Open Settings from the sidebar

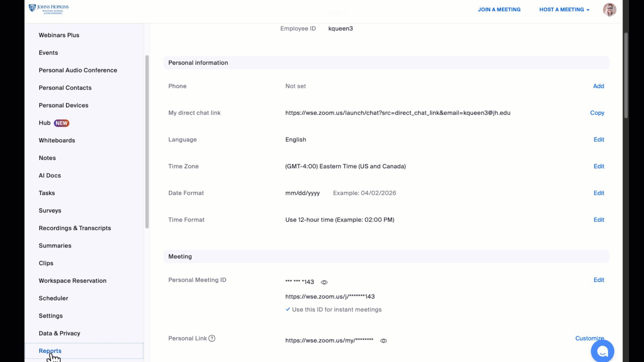(x=51, y=316)
